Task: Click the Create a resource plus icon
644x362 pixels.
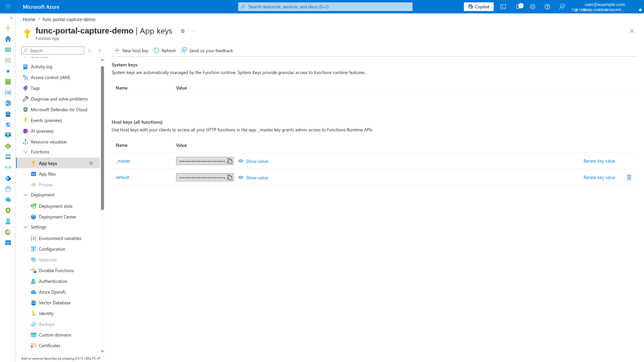Action: click(x=8, y=28)
